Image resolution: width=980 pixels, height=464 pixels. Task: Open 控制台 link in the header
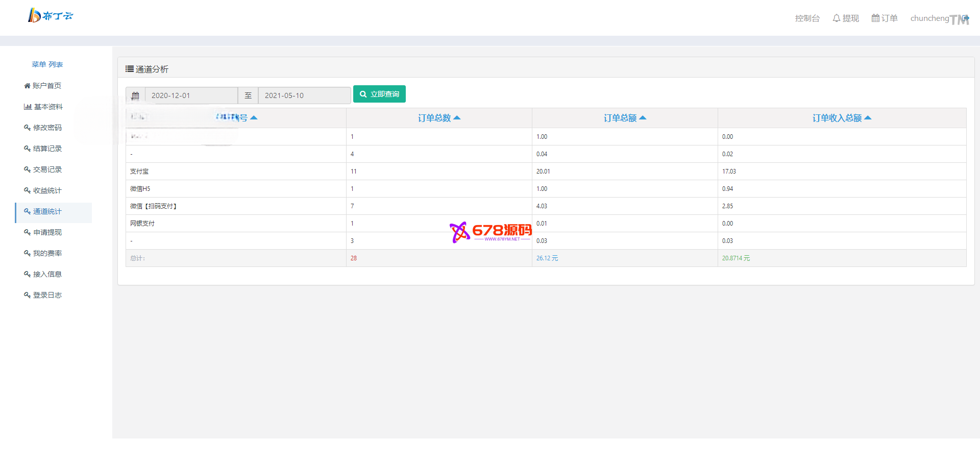pyautogui.click(x=807, y=18)
